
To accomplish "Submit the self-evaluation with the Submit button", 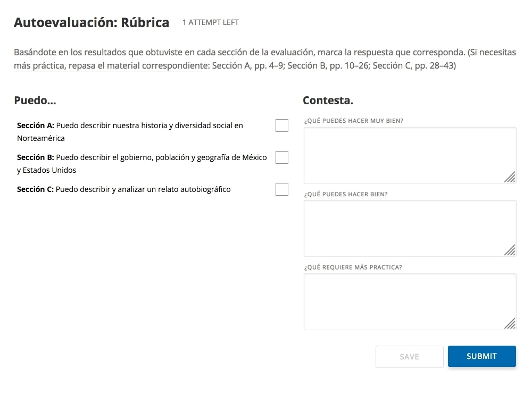I will [481, 356].
